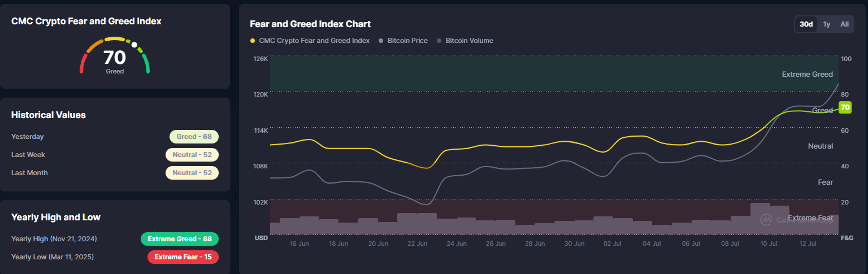The height and width of the screenshot is (274, 868).
Task: Click the Historical Values heading
Action: tap(49, 115)
